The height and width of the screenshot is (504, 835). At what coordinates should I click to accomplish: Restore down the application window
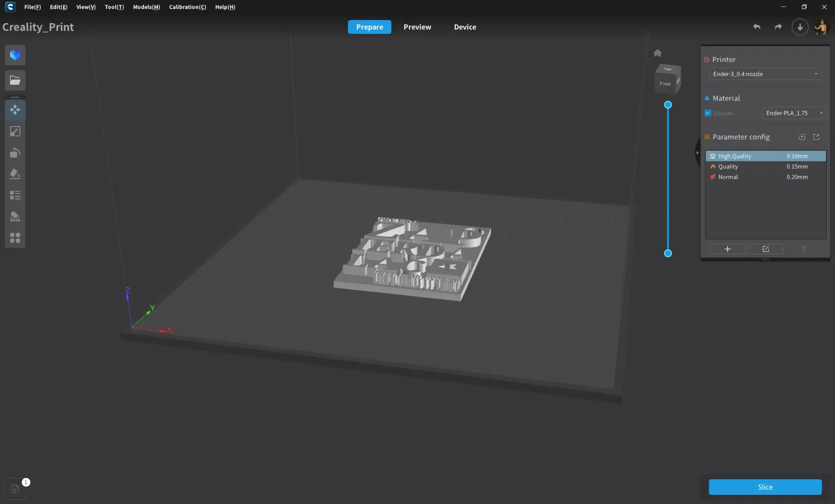(x=804, y=7)
